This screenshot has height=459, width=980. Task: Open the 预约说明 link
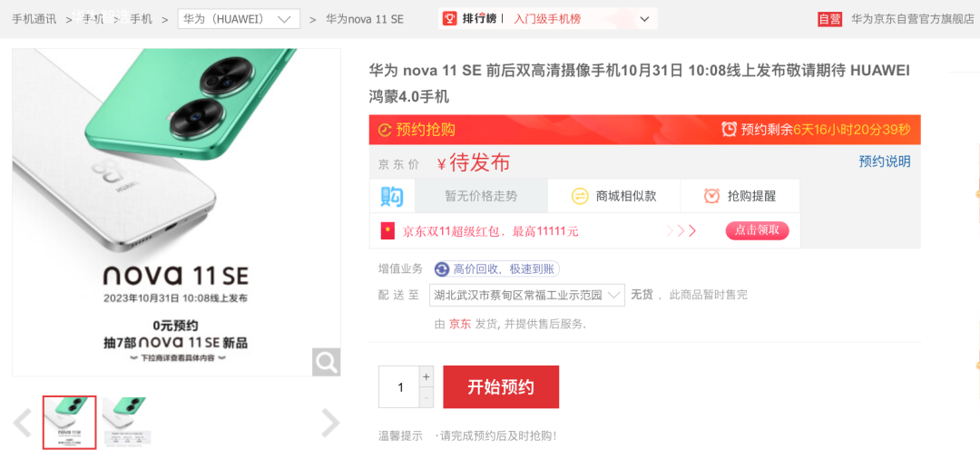coord(885,161)
